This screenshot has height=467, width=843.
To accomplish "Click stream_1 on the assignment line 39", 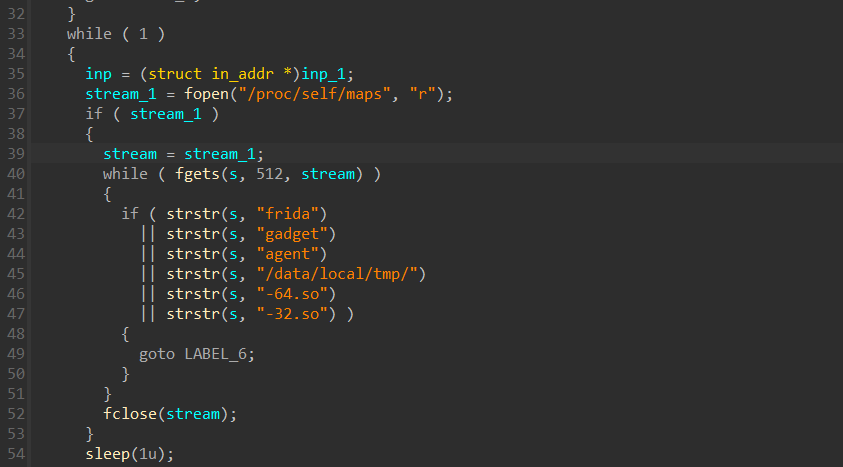I will 220,154.
